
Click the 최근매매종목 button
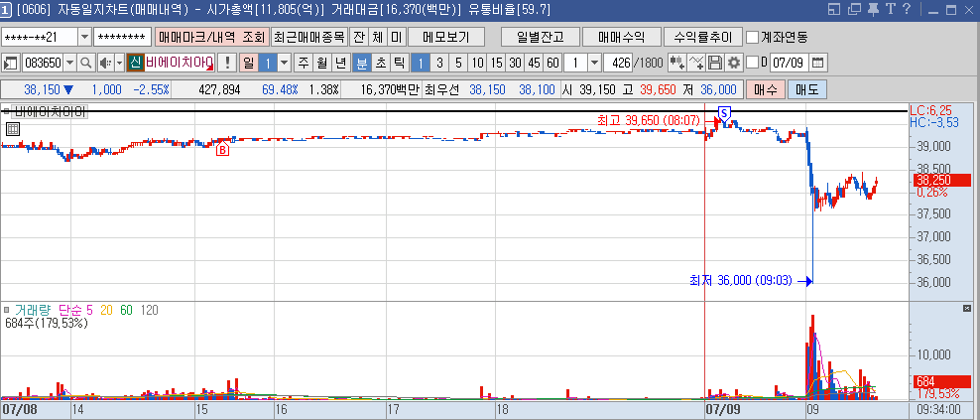(x=309, y=37)
